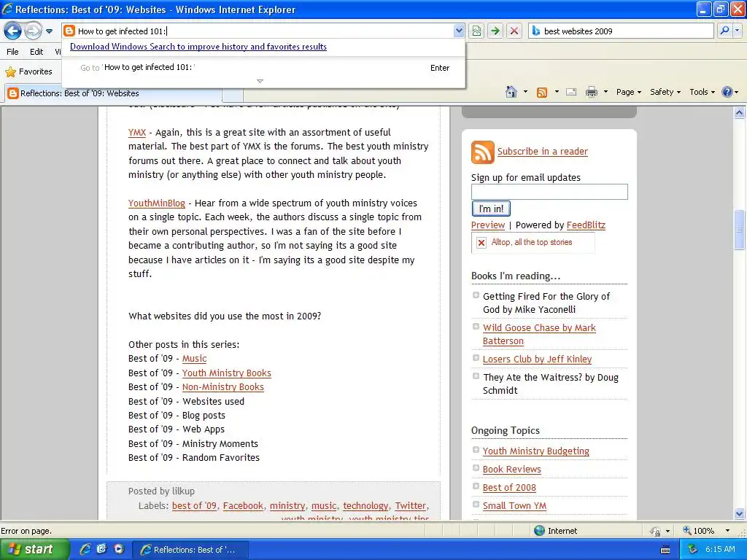Open the YMX link
This screenshot has width=747, height=560.
[136, 133]
